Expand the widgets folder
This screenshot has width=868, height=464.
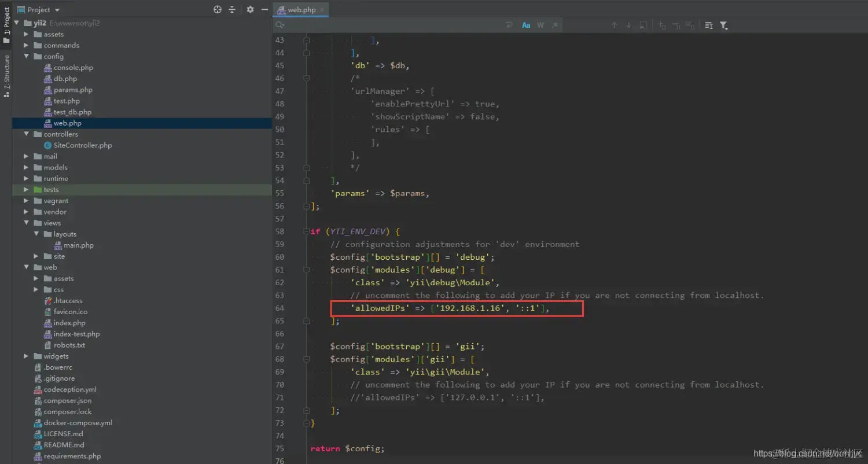point(26,356)
